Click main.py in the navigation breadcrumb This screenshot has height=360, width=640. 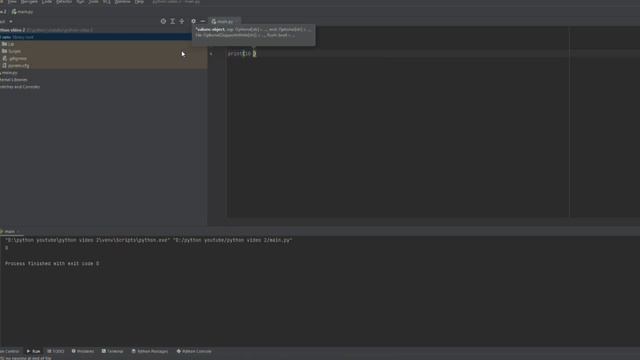click(x=22, y=12)
